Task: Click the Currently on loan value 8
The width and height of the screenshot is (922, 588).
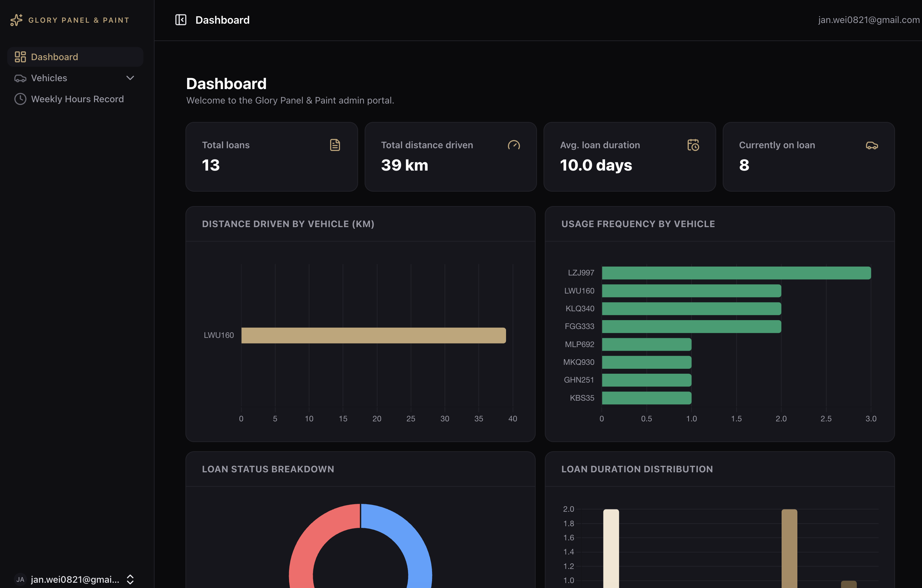Action: click(x=744, y=165)
